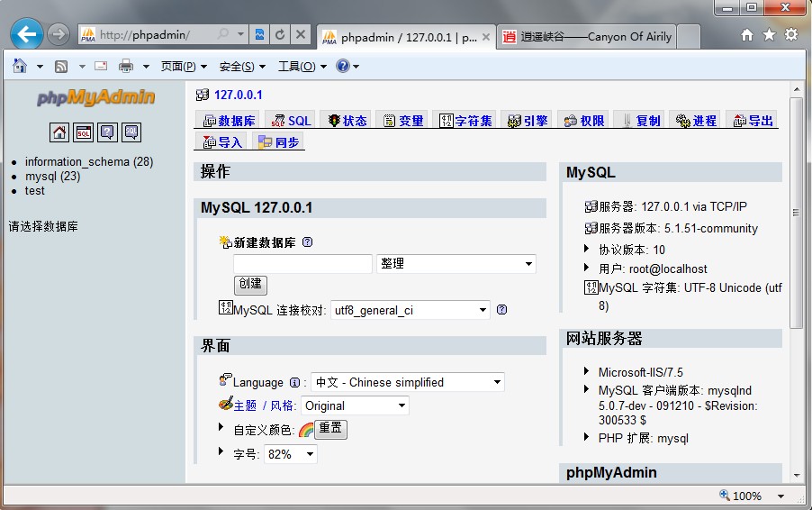Open the 主题 / 风格 theme link
The width and height of the screenshot is (812, 510).
pos(265,405)
